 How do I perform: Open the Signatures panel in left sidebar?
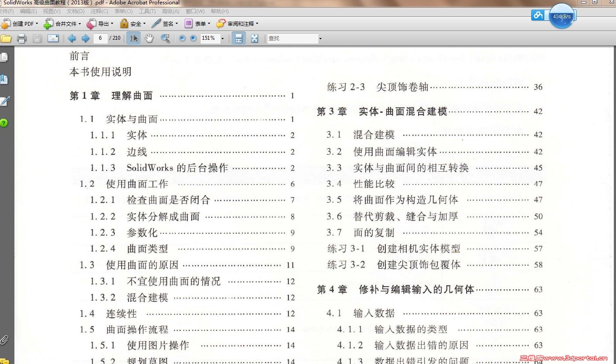4,101
